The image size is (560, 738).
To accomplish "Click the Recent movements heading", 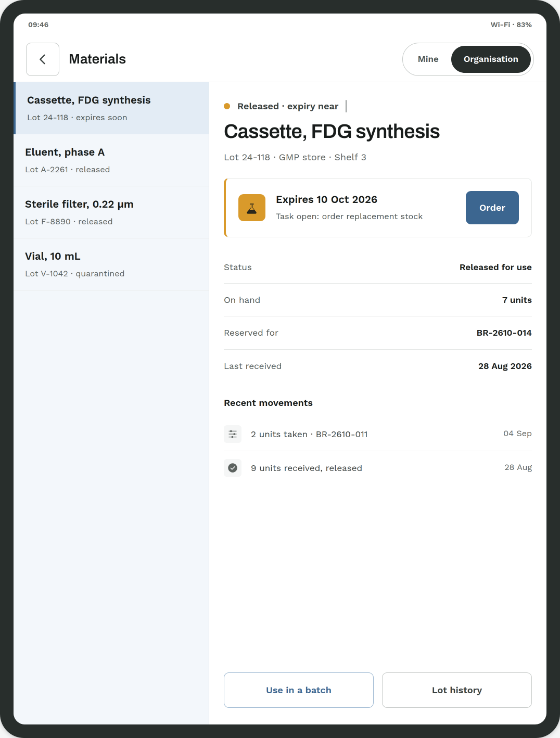I will (x=268, y=403).
